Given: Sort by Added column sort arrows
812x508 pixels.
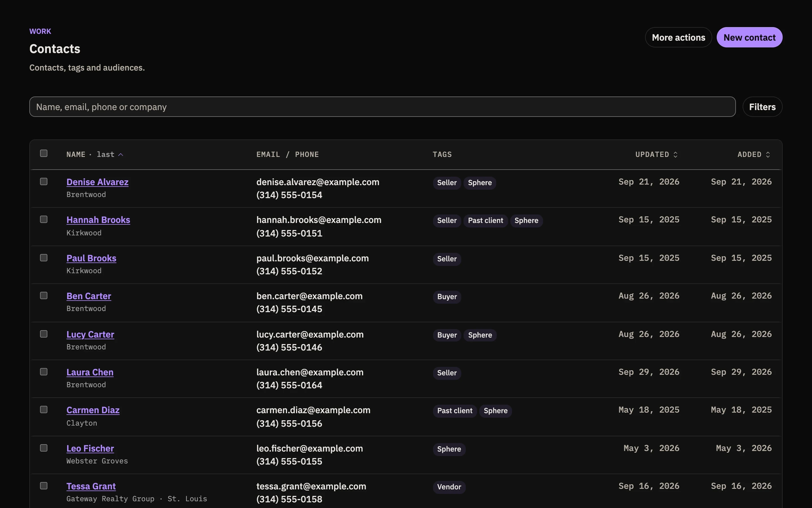Looking at the screenshot, I should point(768,155).
